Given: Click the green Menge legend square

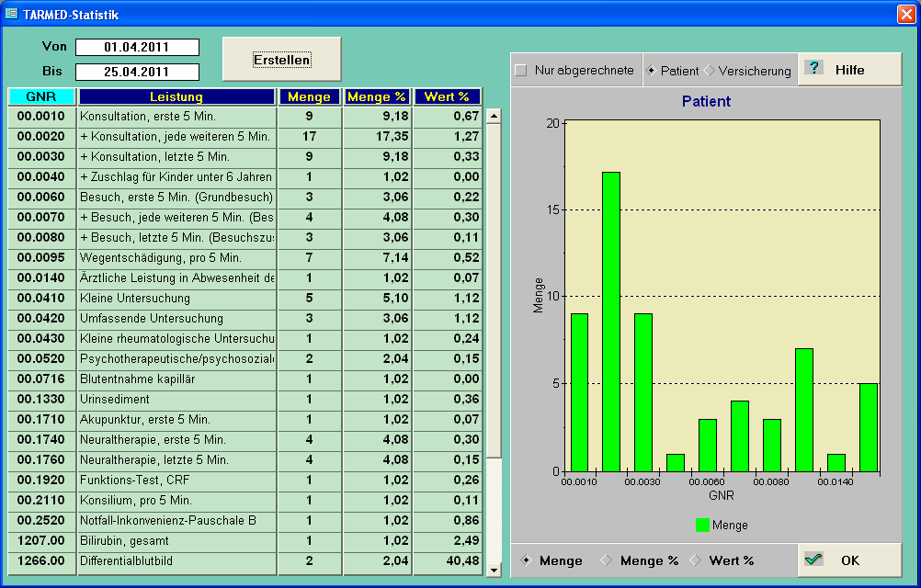Looking at the screenshot, I should tap(702, 525).
